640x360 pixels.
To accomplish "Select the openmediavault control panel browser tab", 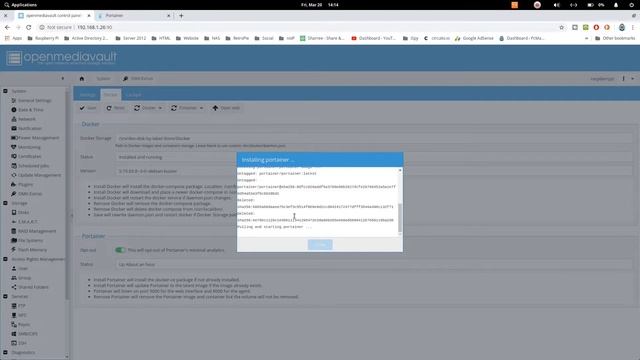I will pos(54,16).
